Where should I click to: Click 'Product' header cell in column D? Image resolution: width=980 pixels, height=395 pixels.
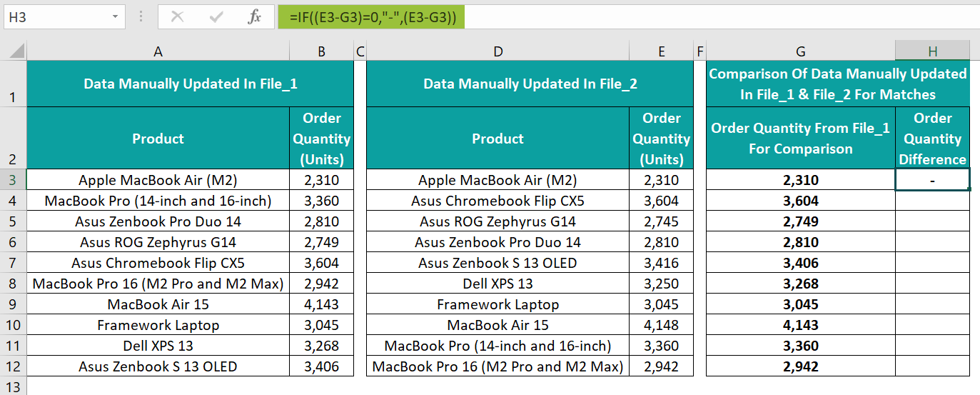pos(497,138)
